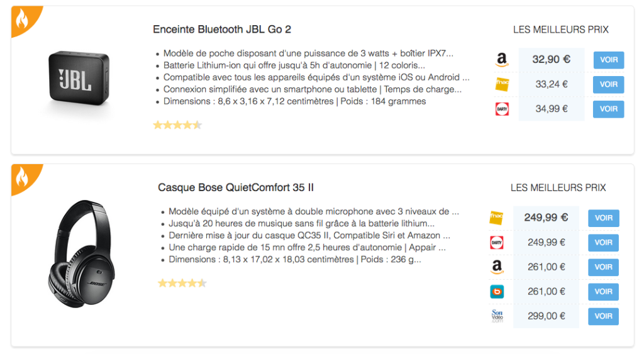Screen dimensions: 644x354
Task: Click star rating under JBL Go 2 description
Action: tap(177, 125)
